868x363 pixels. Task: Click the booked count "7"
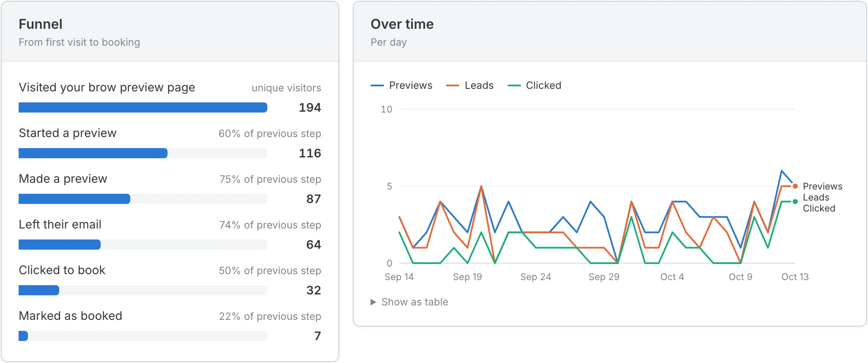coord(318,336)
